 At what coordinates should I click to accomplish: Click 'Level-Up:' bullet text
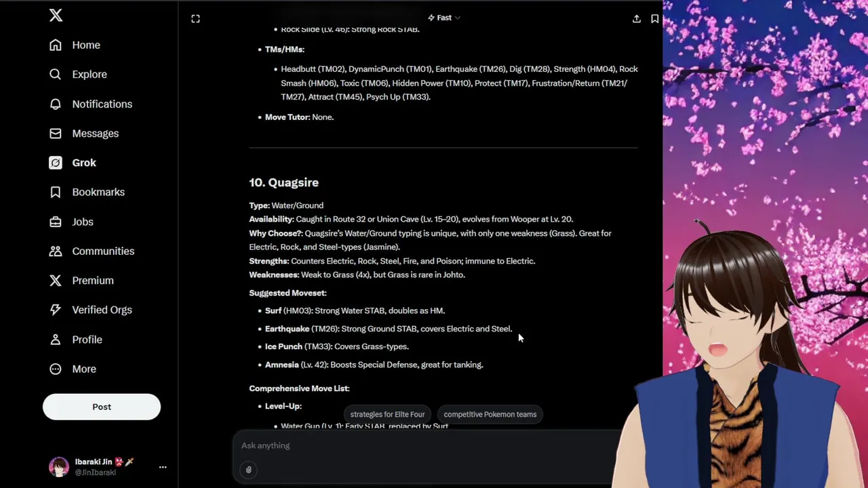click(x=283, y=406)
